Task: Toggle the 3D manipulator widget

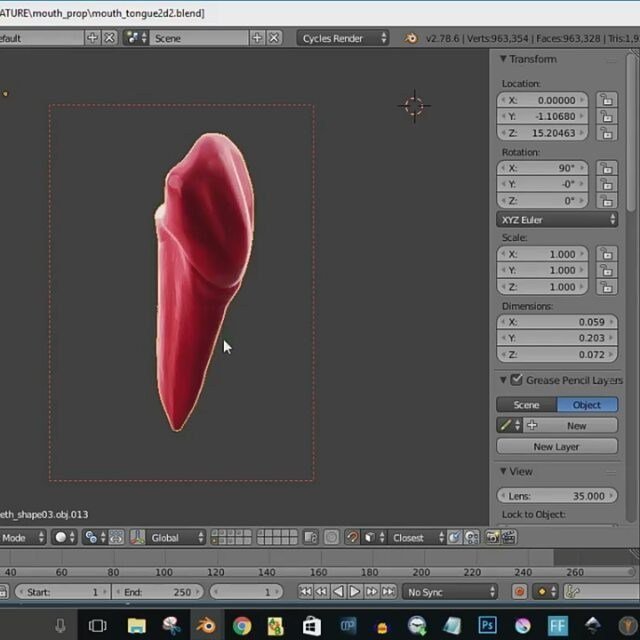Action: click(138, 537)
